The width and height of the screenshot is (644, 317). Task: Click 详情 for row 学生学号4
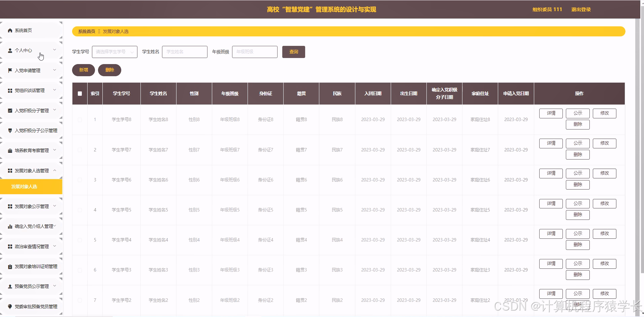[551, 234]
